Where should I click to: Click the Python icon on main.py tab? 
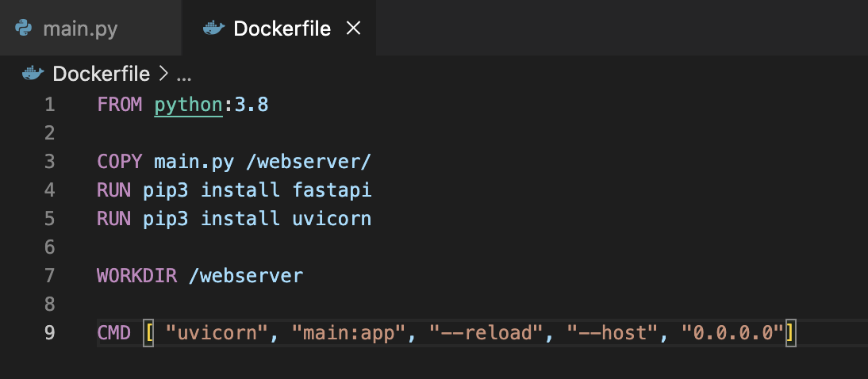click(x=24, y=29)
